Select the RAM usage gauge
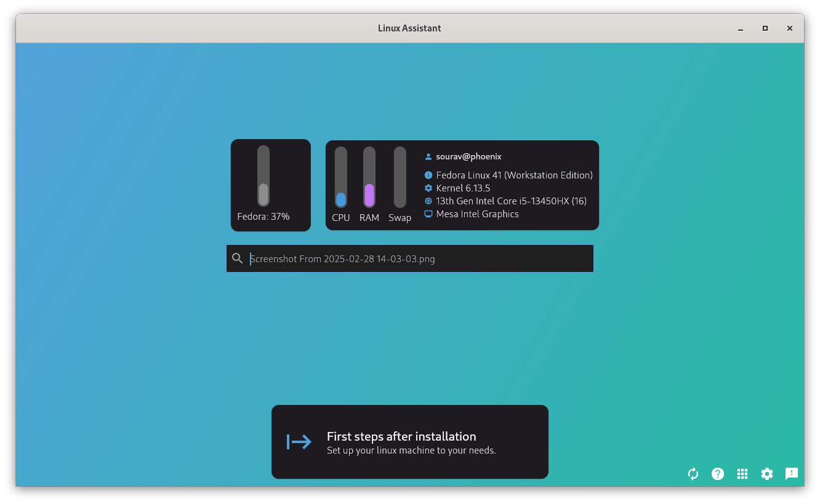The height and width of the screenshot is (504, 820). [x=370, y=178]
